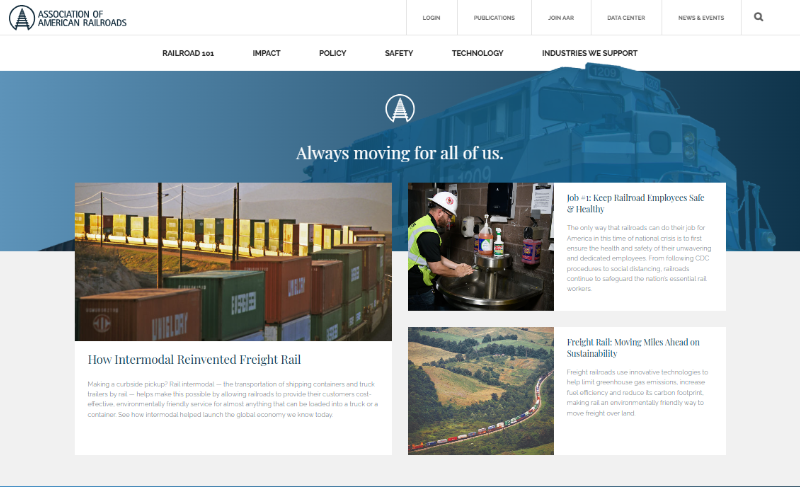
Task: Open the Technology navigation item
Action: click(478, 53)
